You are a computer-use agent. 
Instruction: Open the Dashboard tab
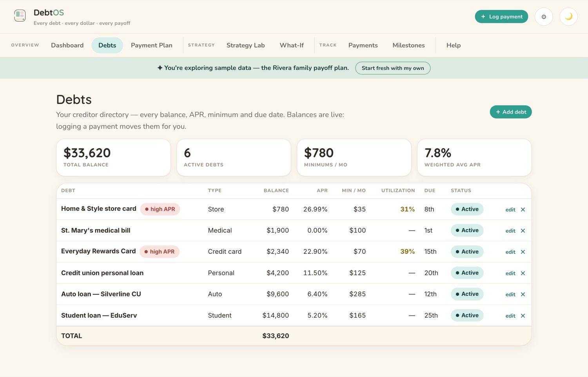[67, 45]
